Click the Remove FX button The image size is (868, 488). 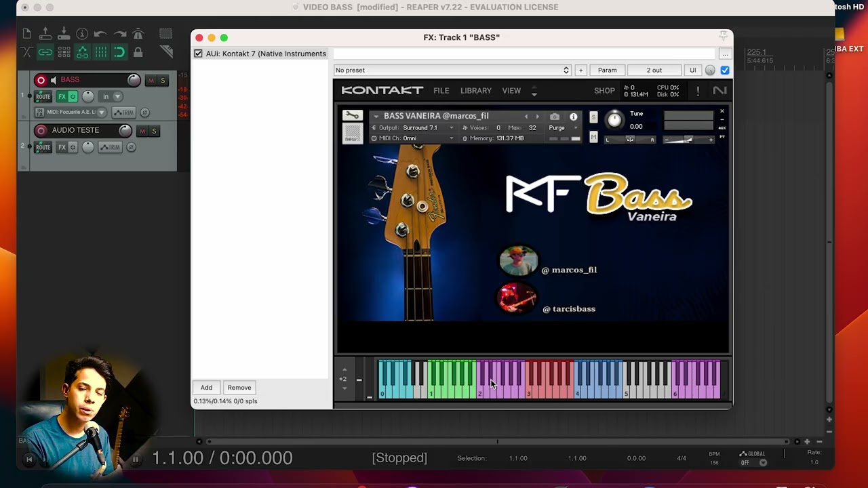tap(239, 388)
